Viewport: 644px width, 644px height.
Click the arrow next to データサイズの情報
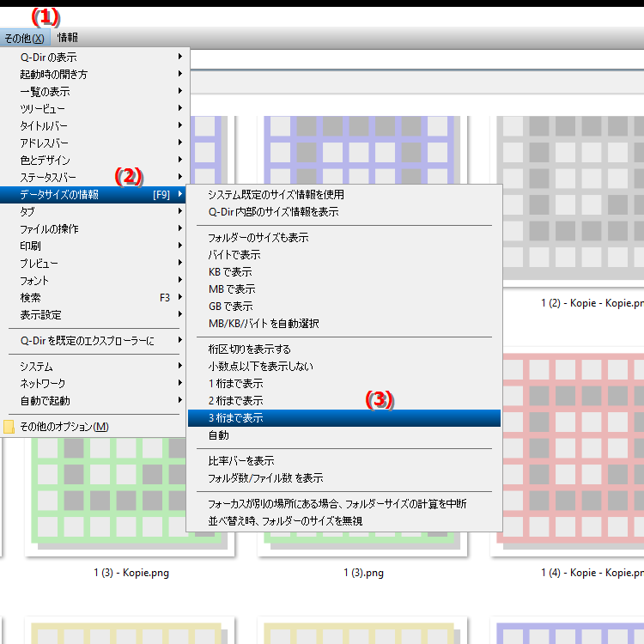pyautogui.click(x=180, y=194)
